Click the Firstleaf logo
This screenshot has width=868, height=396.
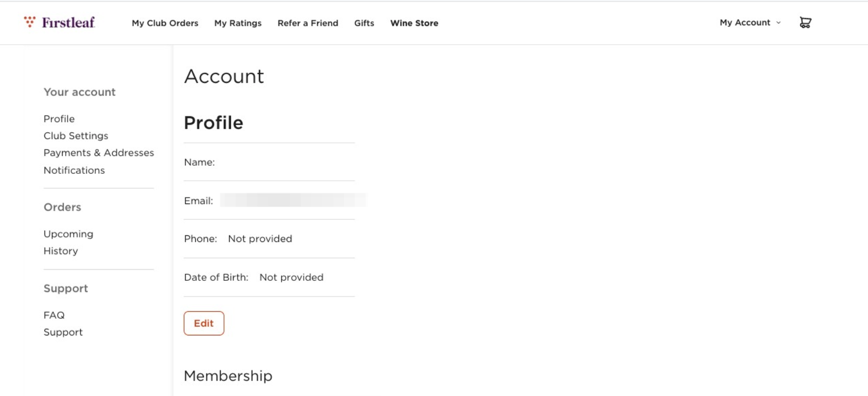tap(60, 22)
